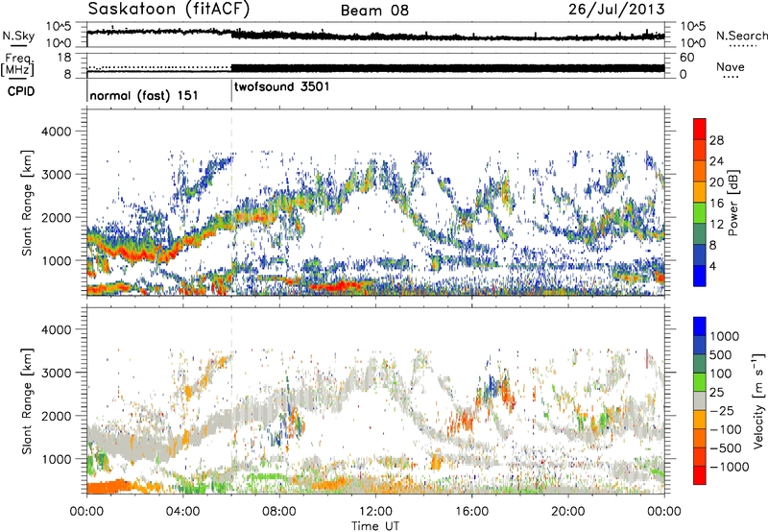The image size is (768, 532).
Task: Click the power panel 'Slant Range [km]' label
Action: (27, 203)
